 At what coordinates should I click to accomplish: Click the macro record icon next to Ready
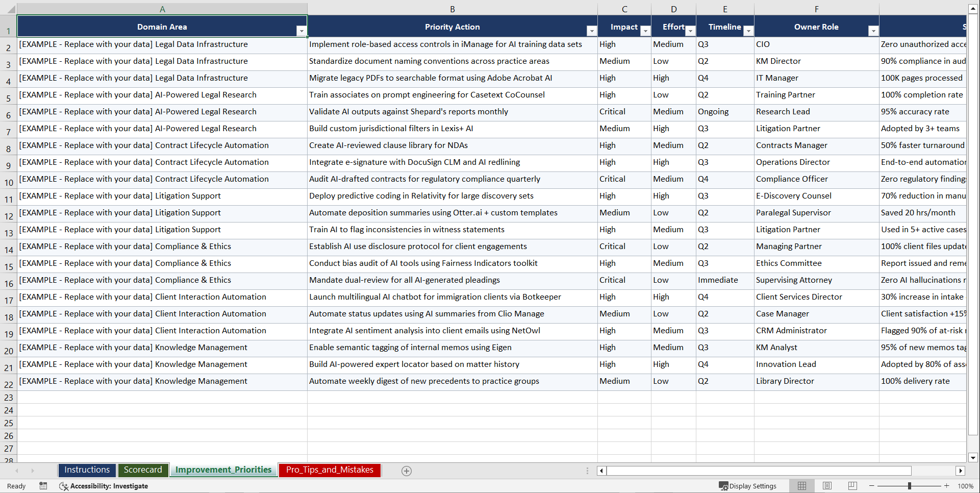(43, 486)
